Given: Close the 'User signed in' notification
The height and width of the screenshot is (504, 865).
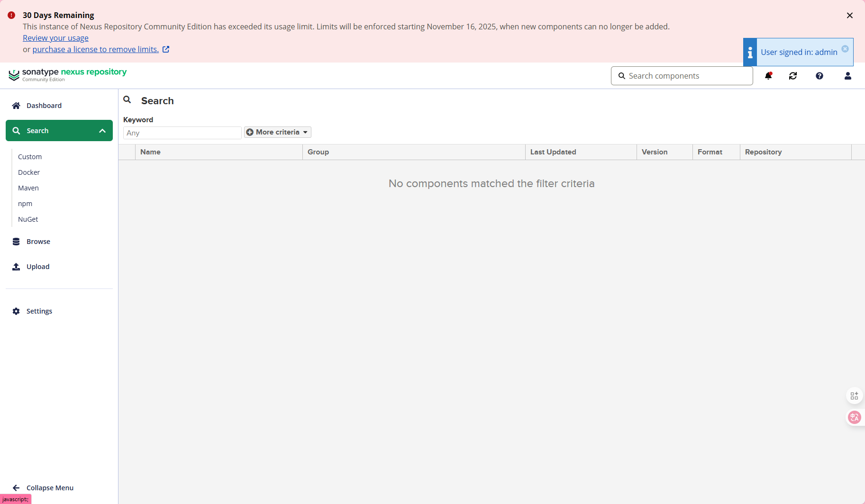Looking at the screenshot, I should pyautogui.click(x=845, y=49).
